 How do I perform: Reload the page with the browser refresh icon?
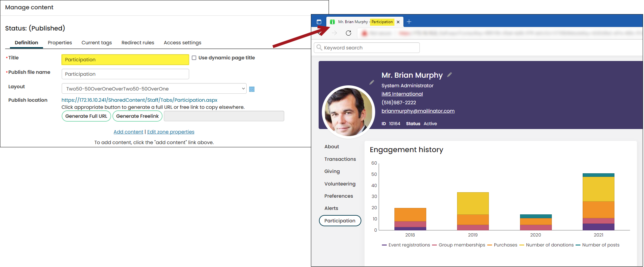[x=348, y=33]
